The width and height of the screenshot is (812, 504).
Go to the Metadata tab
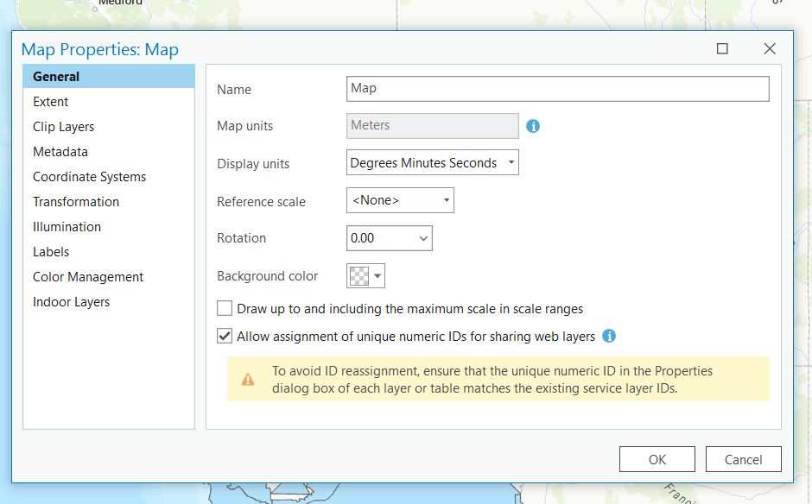60,152
